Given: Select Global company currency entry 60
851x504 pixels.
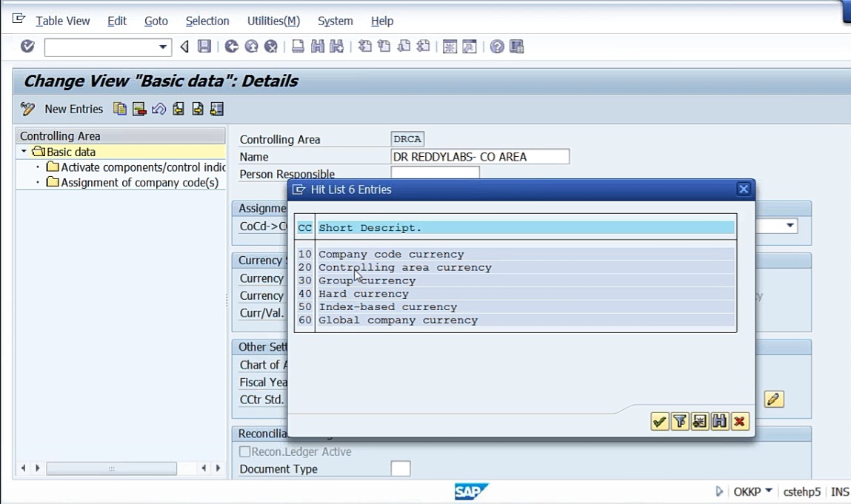Looking at the screenshot, I should [x=515, y=320].
